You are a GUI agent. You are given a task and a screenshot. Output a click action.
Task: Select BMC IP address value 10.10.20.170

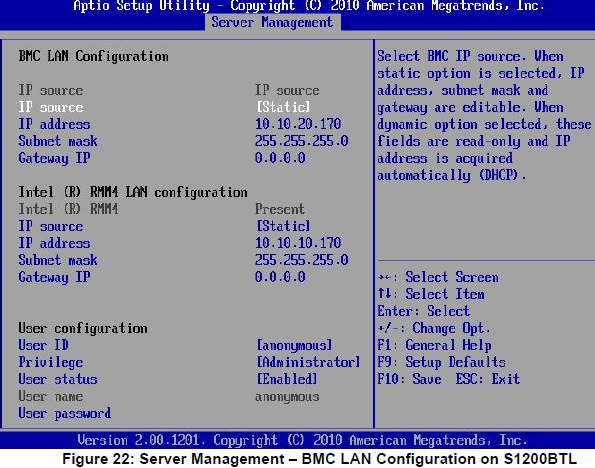(x=298, y=124)
